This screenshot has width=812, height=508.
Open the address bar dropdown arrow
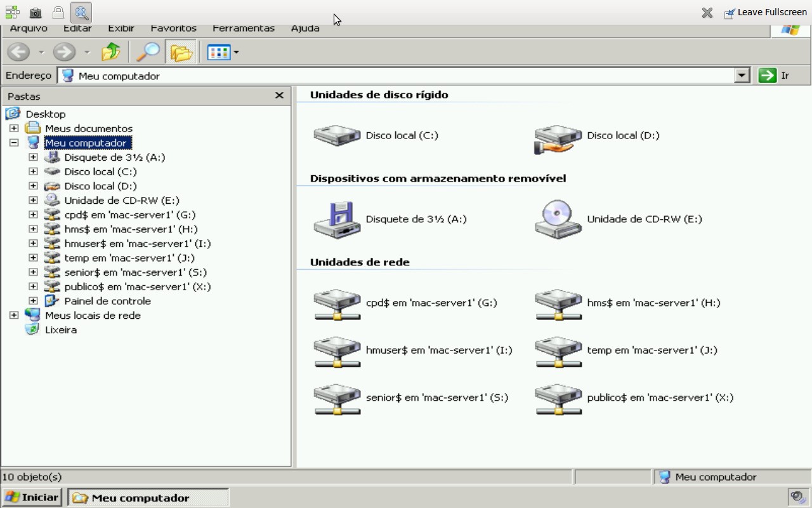coord(742,76)
